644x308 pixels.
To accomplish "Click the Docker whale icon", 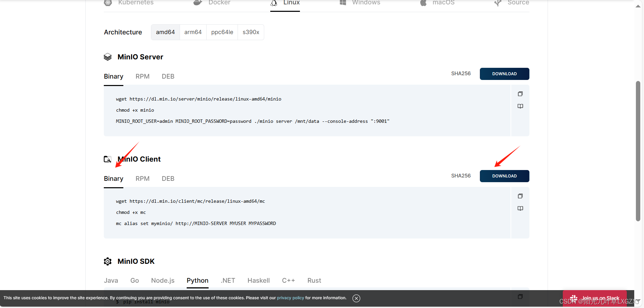I will pyautogui.click(x=198, y=3).
